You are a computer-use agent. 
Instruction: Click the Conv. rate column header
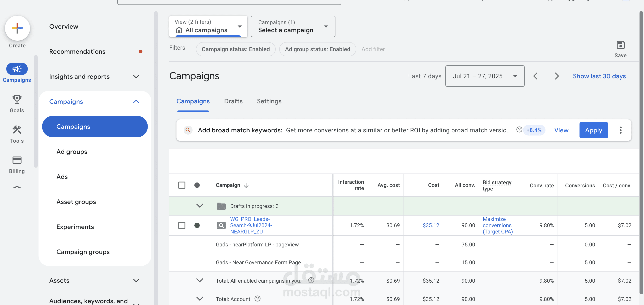(541, 185)
